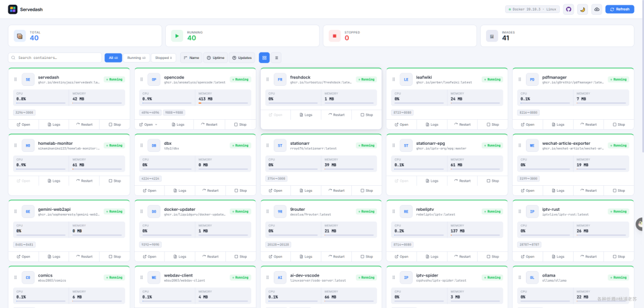Click the Servedash logo icon
This screenshot has height=308, width=644.
click(13, 9)
